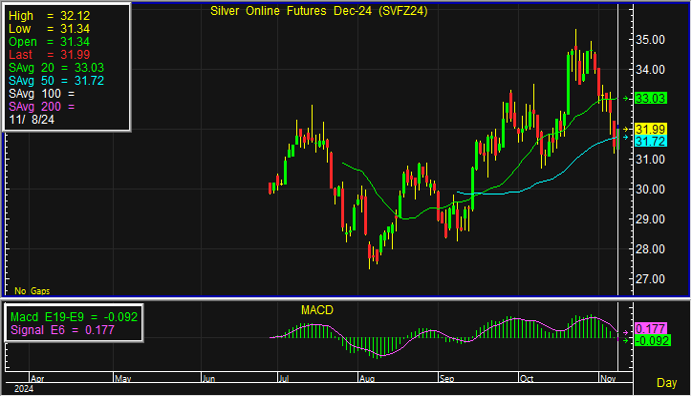This screenshot has height=397, width=692.
Task: Click the Aug label on the time axis
Action: 367,378
